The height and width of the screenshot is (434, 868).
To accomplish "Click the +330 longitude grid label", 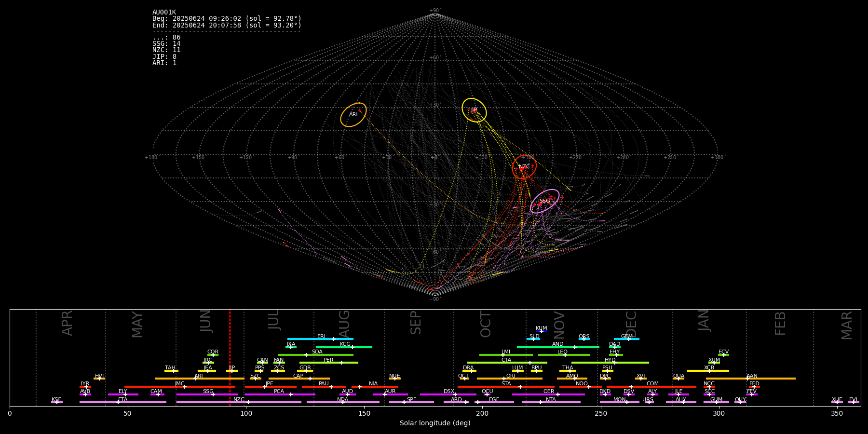I will click(x=481, y=158).
